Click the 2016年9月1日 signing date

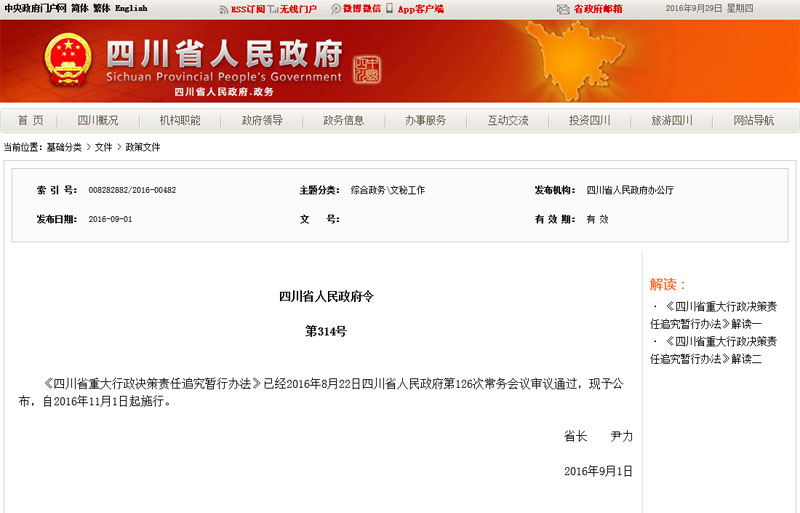pyautogui.click(x=598, y=471)
